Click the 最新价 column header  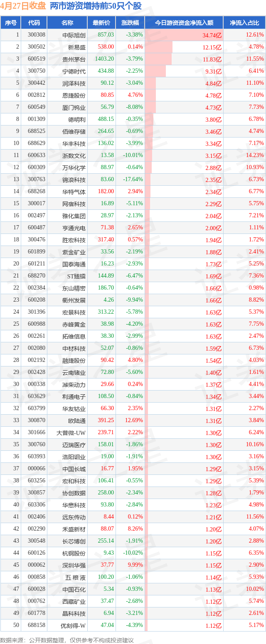pos(101,23)
